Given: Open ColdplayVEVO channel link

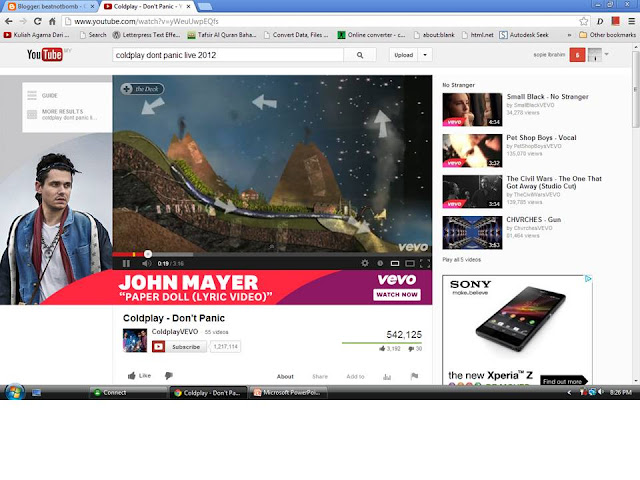Looking at the screenshot, I should click(x=175, y=331).
